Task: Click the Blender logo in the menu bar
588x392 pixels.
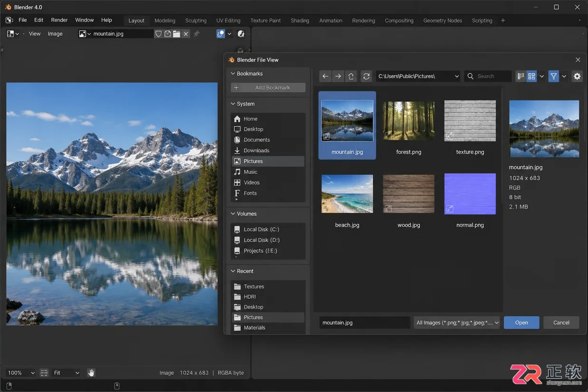Action: pos(9,20)
